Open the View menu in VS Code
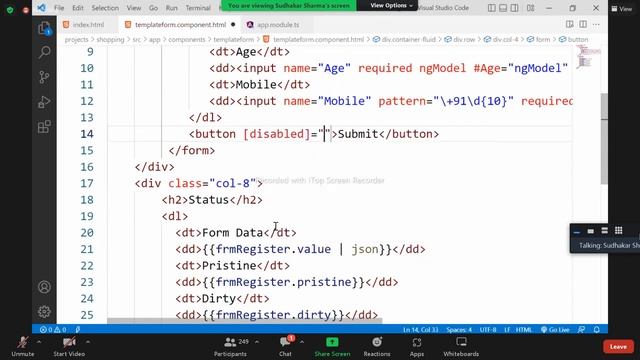This screenshot has height=360, width=640. [133, 8]
